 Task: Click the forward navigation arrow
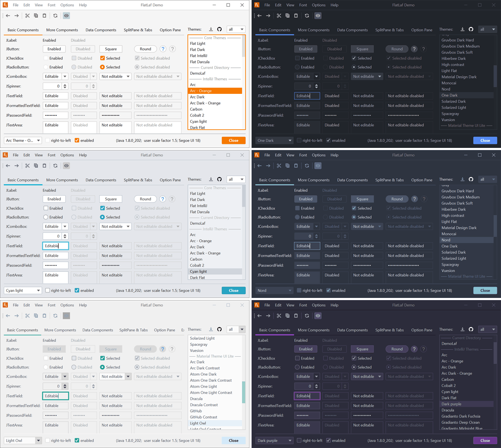click(x=16, y=16)
